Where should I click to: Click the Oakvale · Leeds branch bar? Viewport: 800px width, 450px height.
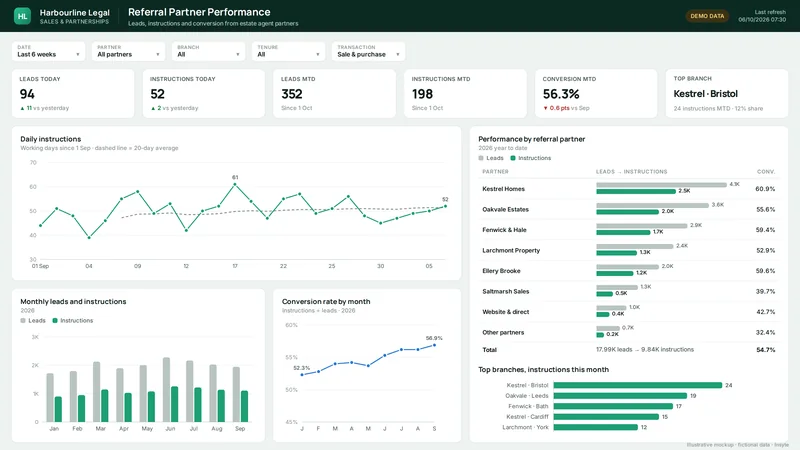(x=620, y=396)
